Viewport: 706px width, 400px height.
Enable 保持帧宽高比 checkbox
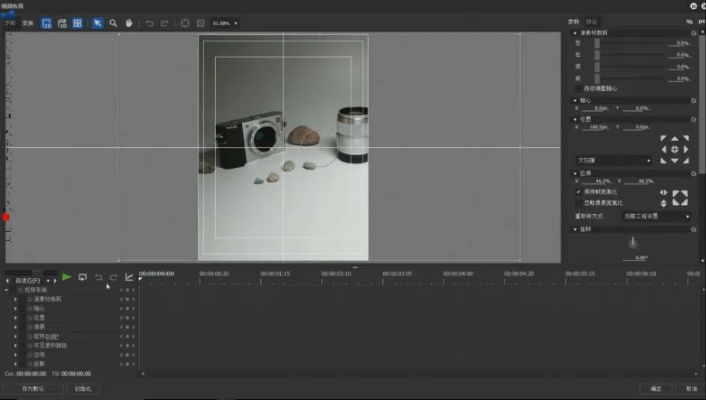(579, 191)
